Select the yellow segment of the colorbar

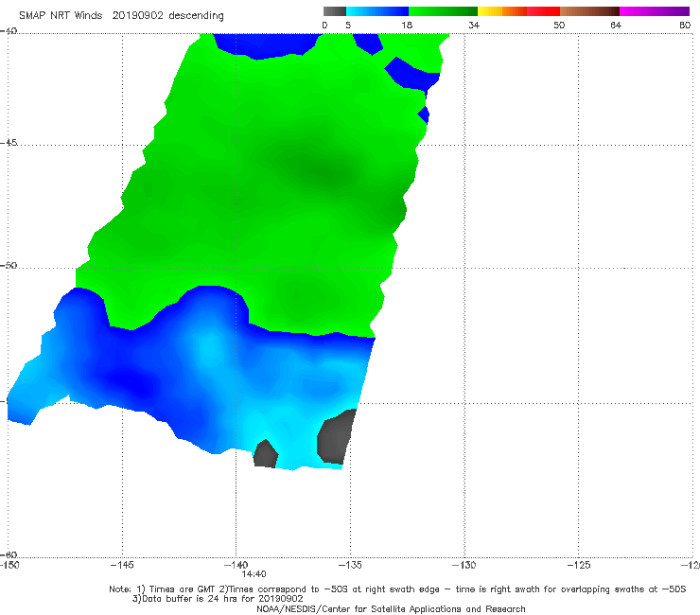pos(490,11)
